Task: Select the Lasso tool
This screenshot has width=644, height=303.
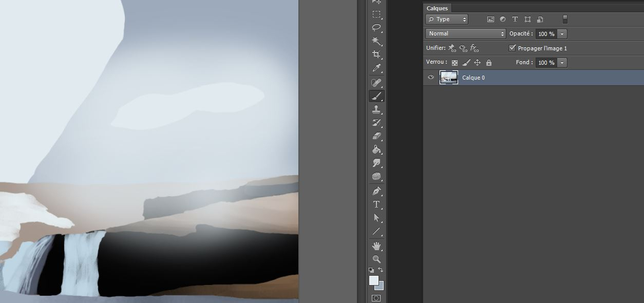Action: (x=376, y=28)
